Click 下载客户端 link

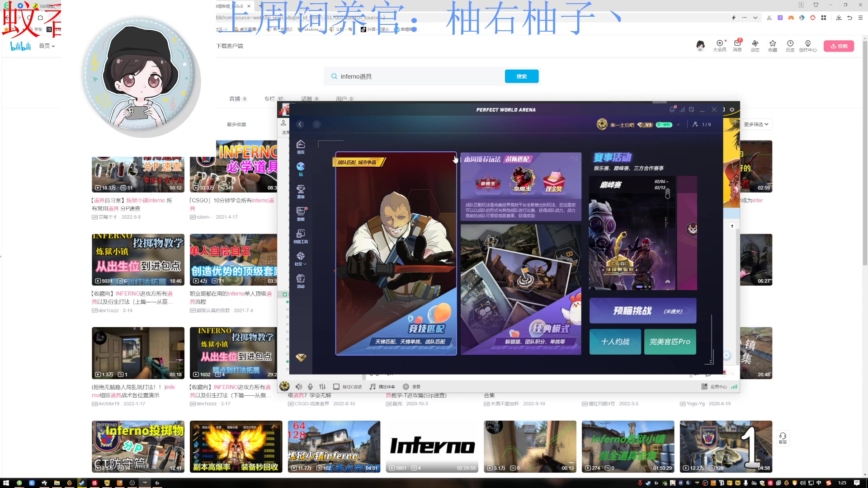(x=230, y=46)
